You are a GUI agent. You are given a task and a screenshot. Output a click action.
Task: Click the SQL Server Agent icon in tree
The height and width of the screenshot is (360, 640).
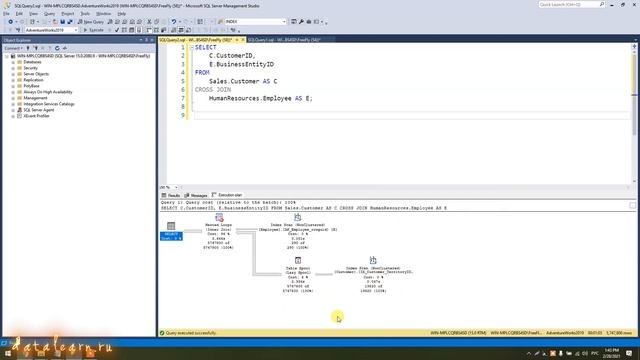click(19, 110)
